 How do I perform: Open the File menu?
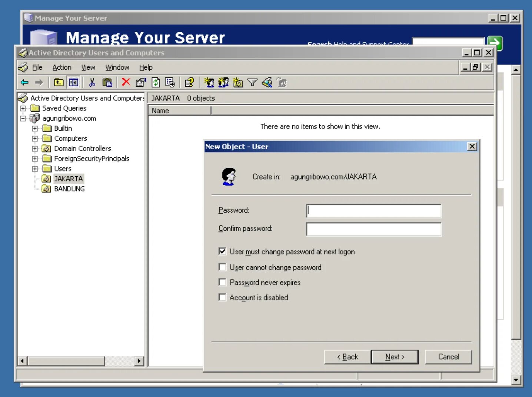click(x=37, y=67)
